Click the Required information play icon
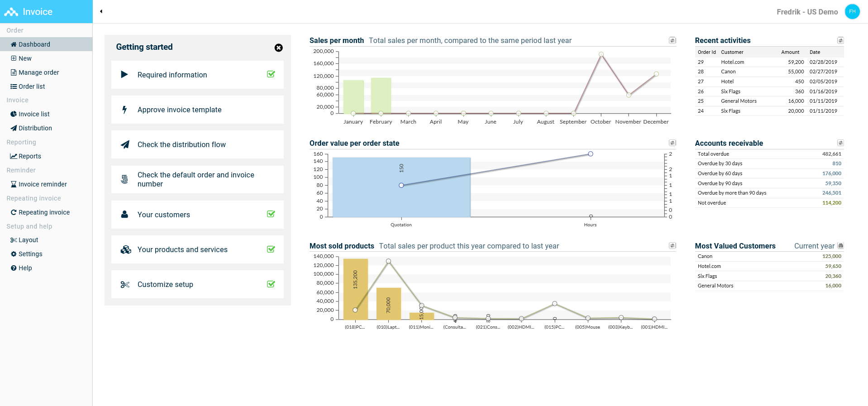Image resolution: width=868 pixels, height=406 pixels. coord(124,75)
